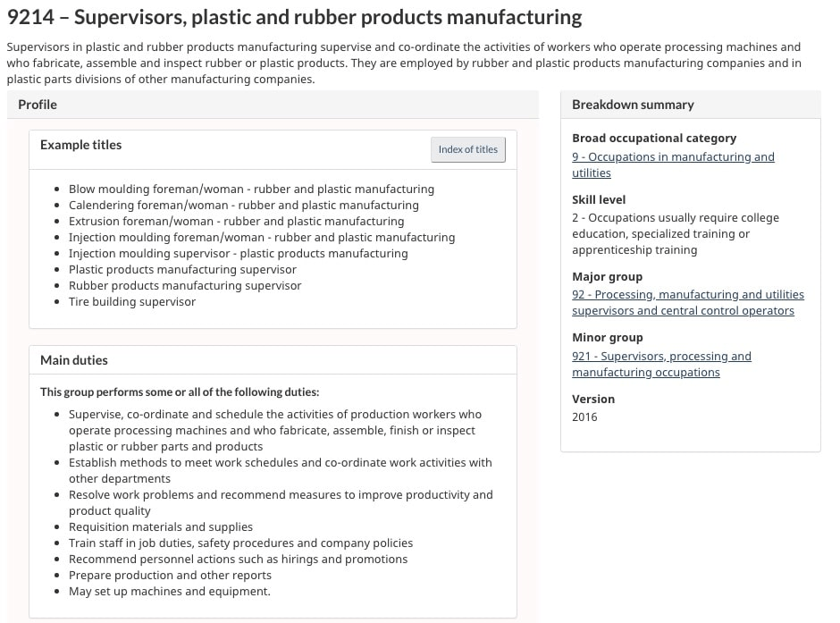The width and height of the screenshot is (840, 623).
Task: Select Plastic products manufacturing supervisor entry
Action: (182, 270)
